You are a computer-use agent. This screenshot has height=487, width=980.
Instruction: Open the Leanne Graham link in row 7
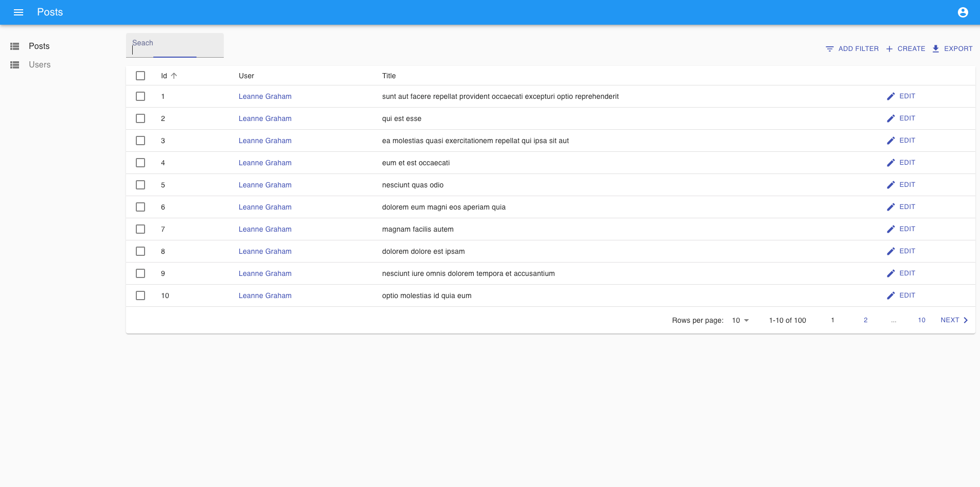pos(265,229)
